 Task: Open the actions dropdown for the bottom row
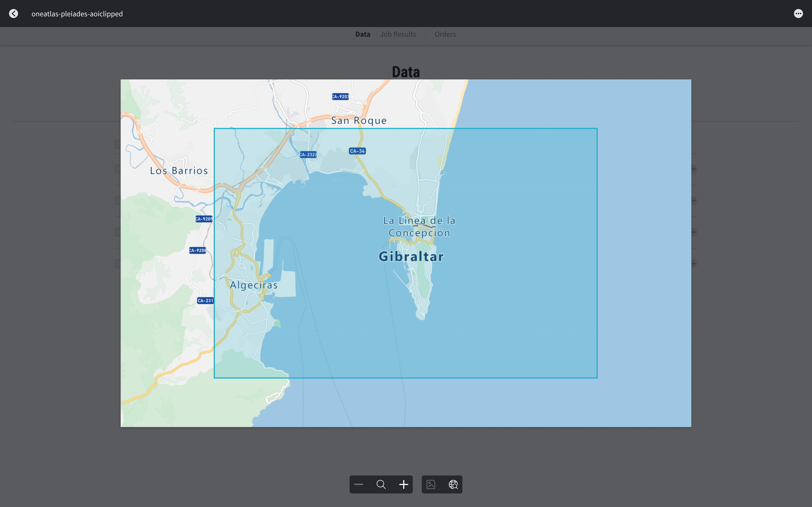[694, 263]
